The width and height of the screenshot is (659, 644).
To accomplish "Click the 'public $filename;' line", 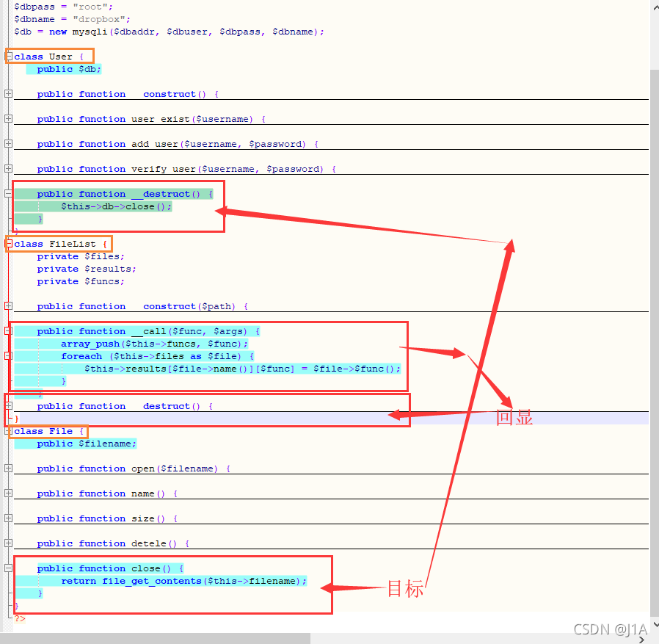I will 87,444.
